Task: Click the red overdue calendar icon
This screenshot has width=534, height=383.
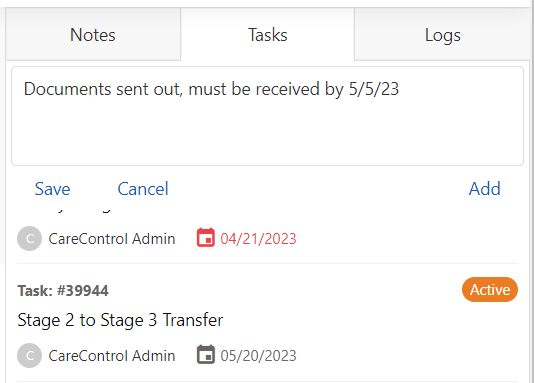Action: click(x=205, y=237)
